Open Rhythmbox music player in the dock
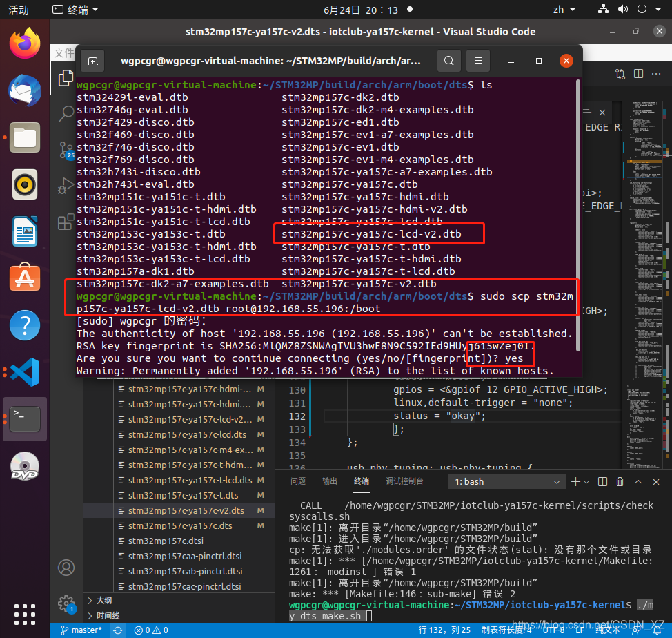 point(25,185)
